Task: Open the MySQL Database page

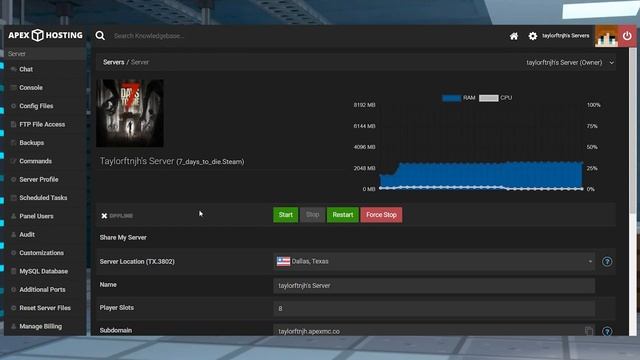Action: [x=44, y=271]
